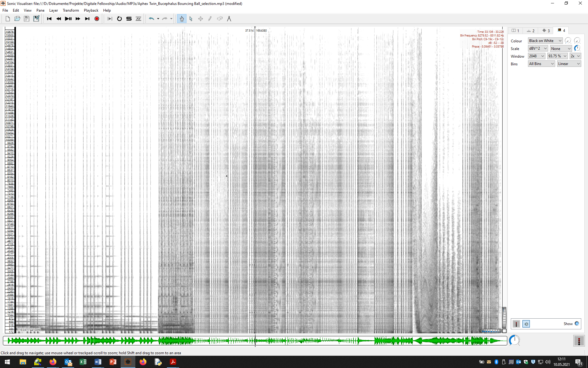Open the Redo dropdown arrow

(x=171, y=18)
